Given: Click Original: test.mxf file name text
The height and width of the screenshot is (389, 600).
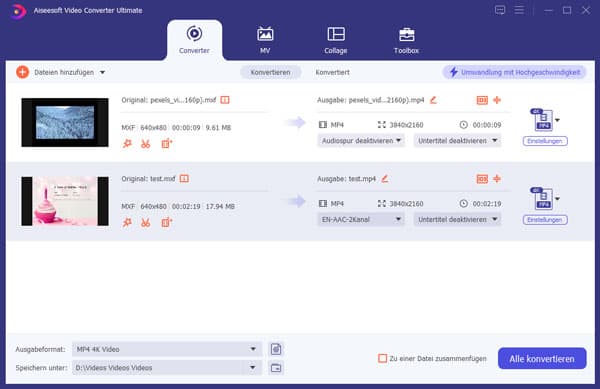Looking at the screenshot, I should pos(148,179).
